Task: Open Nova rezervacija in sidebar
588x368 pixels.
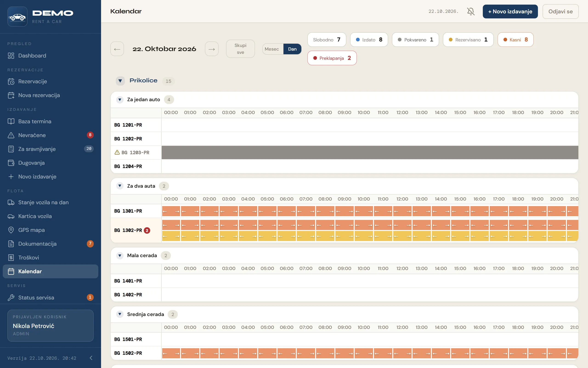Action: click(51, 95)
